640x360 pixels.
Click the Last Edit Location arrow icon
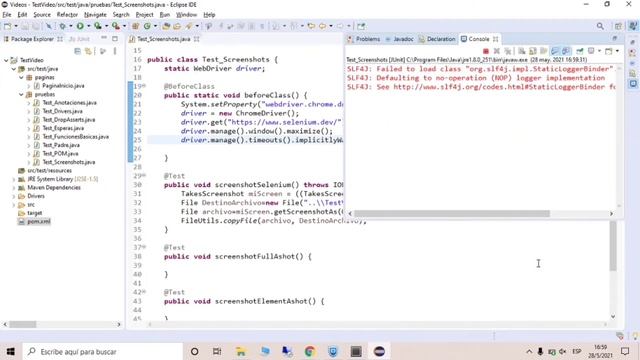311,26
